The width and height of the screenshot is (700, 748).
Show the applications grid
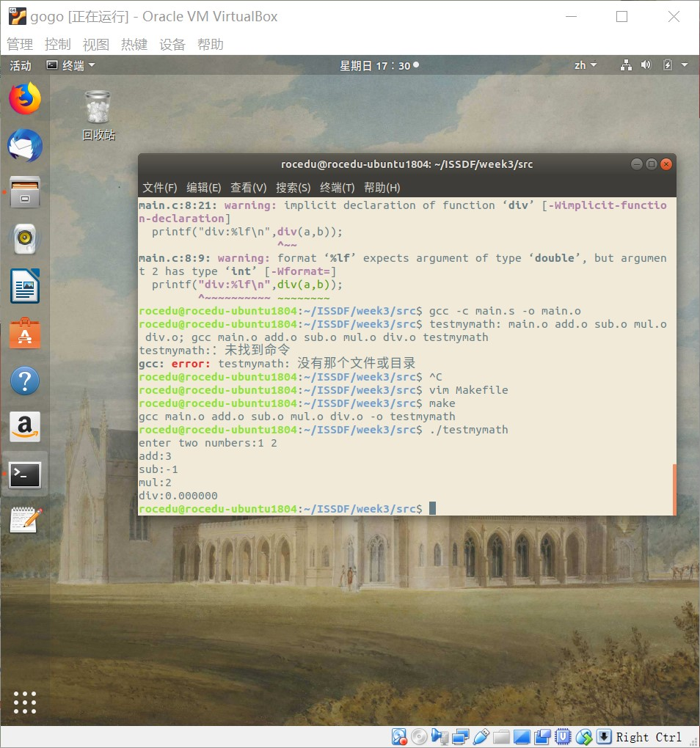tap(25, 703)
